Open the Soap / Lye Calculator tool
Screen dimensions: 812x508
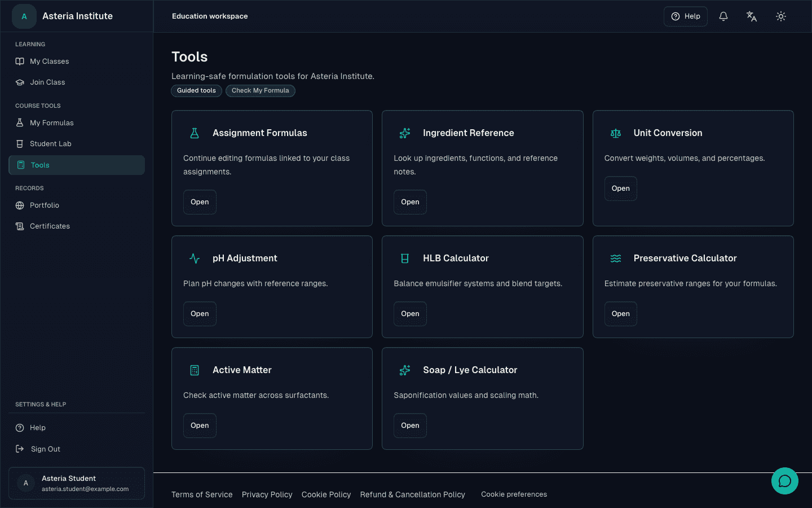(x=410, y=426)
